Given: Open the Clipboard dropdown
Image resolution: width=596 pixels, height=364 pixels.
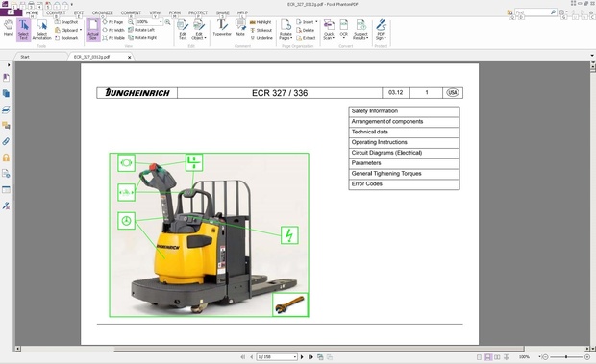Looking at the screenshot, I should (68, 30).
